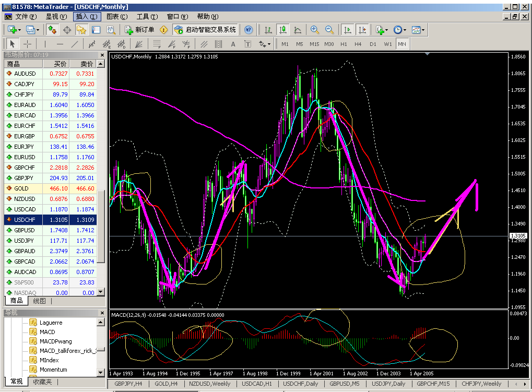Click the zoom in magnifier icon
The width and height of the screenshot is (532, 392).
pos(314,30)
